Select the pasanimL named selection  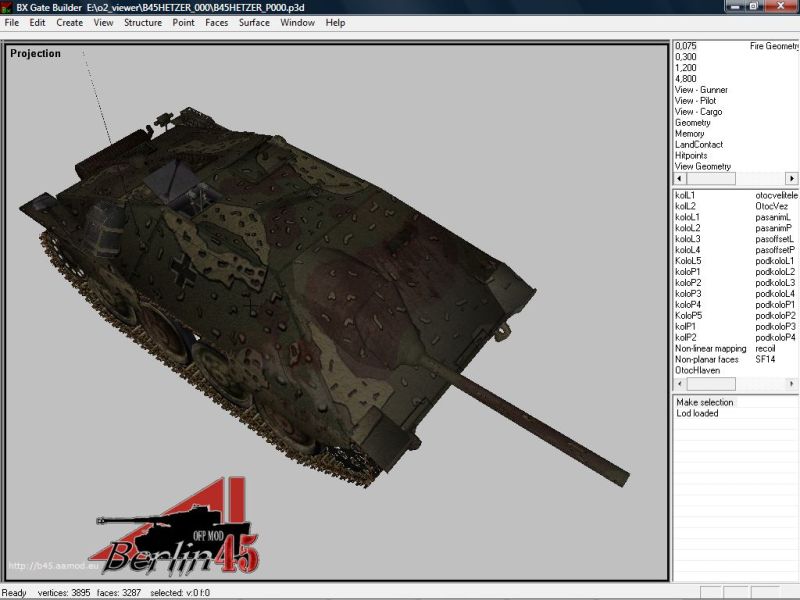point(773,217)
